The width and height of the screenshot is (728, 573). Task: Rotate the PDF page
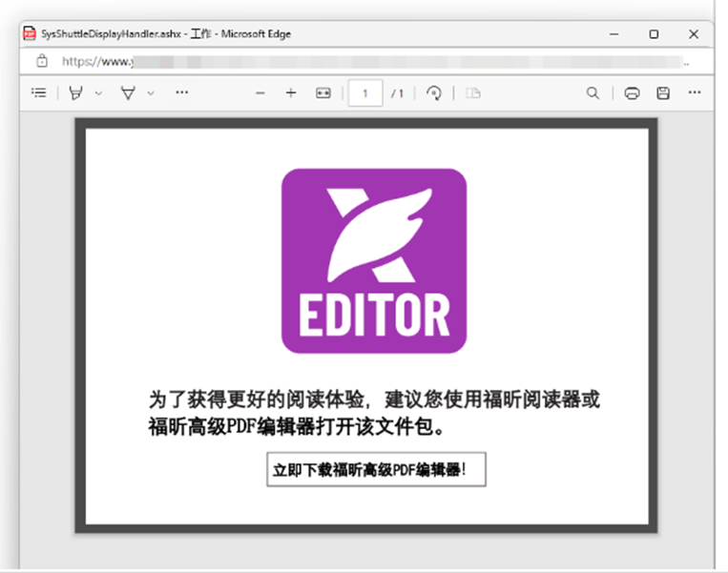click(434, 93)
